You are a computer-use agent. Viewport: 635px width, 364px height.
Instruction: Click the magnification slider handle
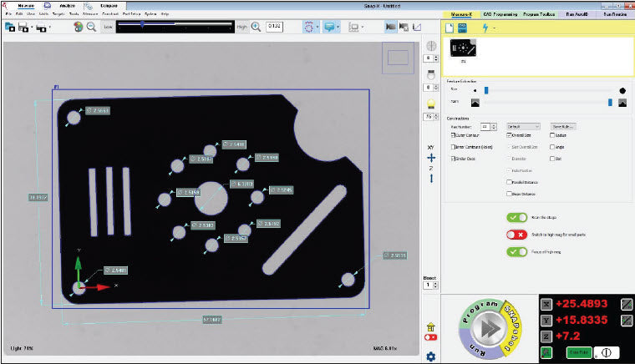click(x=142, y=24)
